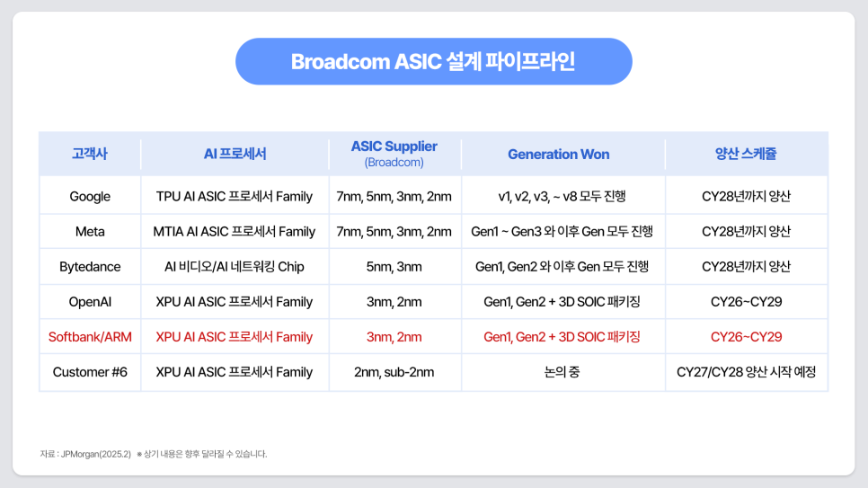Viewport: 868px width, 488px height.
Task: Select the Bytedance customer cell
Action: coord(90,266)
